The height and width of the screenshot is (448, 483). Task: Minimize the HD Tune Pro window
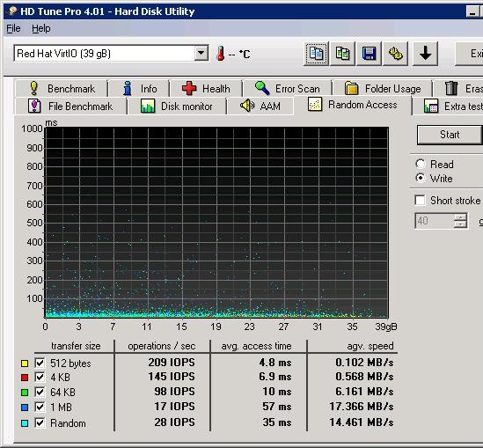coord(472,11)
